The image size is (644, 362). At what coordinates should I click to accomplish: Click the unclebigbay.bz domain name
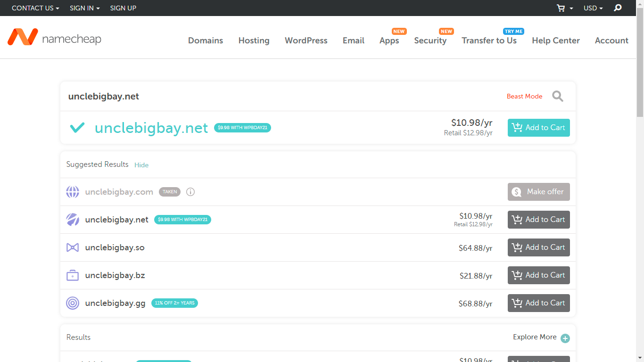[115, 275]
